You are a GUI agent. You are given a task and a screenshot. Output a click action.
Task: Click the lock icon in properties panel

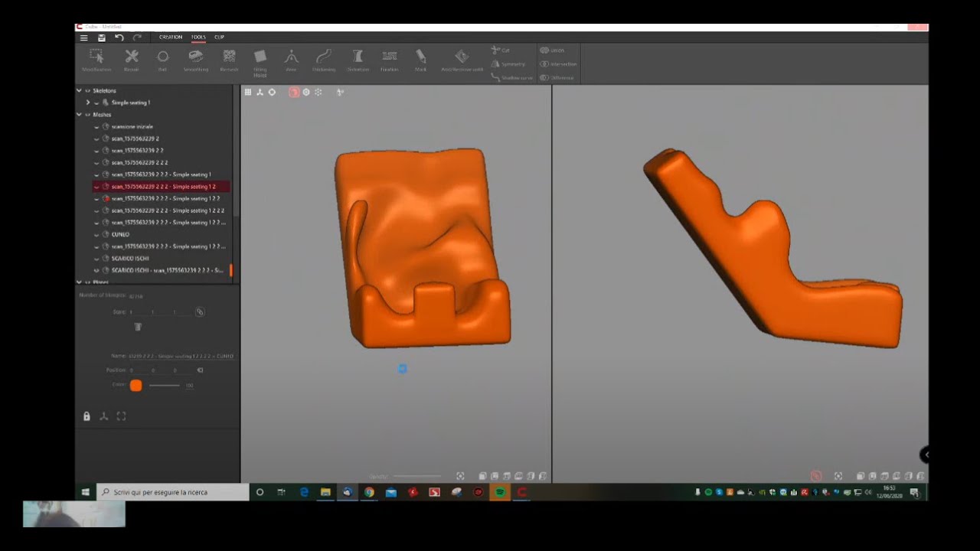87,416
